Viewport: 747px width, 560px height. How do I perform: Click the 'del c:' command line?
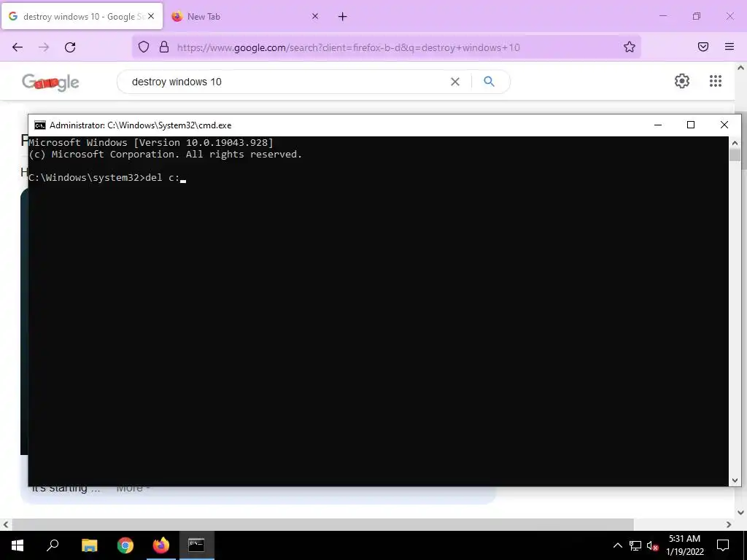[x=107, y=178]
